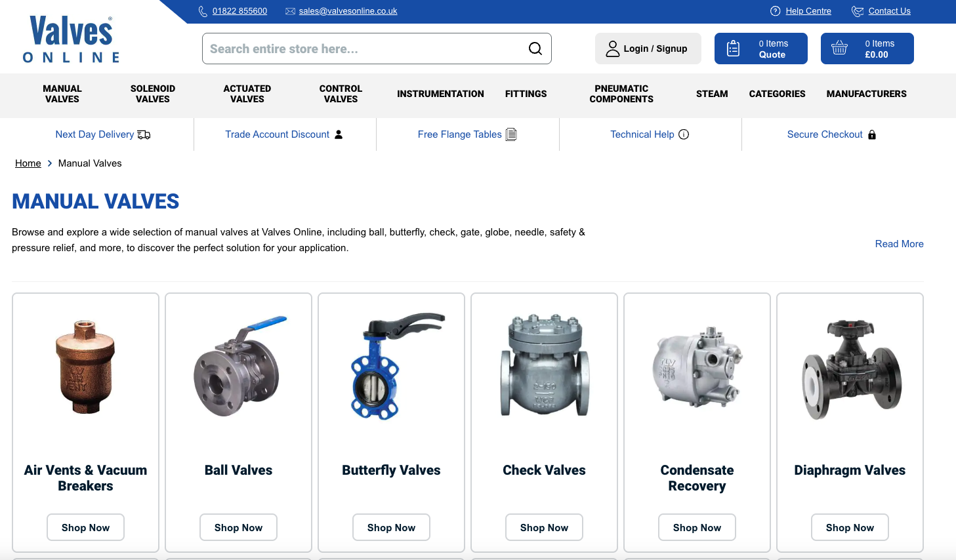956x560 pixels.
Task: Open the Categories menu
Action: click(x=777, y=94)
